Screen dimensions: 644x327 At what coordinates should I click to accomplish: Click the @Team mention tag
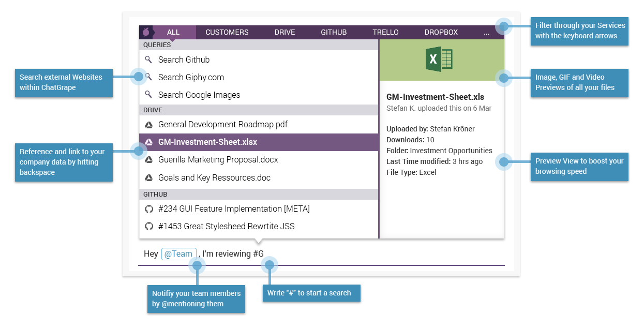[x=178, y=254]
